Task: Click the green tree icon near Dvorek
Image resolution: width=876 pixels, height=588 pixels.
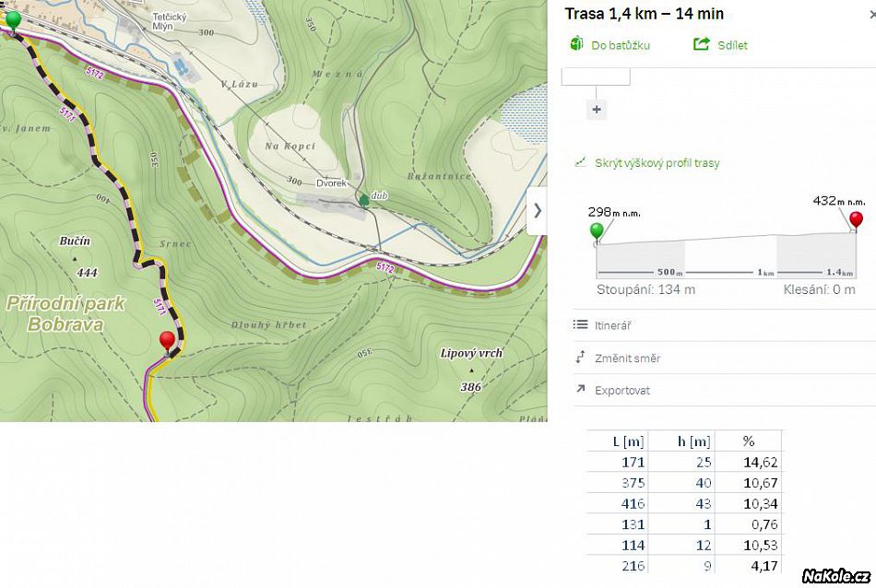Action: click(364, 199)
